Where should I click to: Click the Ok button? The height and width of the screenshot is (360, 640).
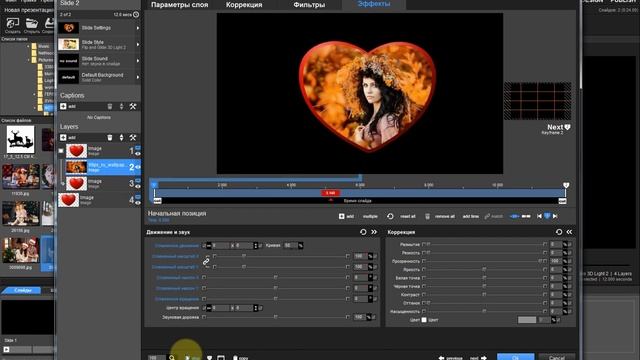click(516, 357)
